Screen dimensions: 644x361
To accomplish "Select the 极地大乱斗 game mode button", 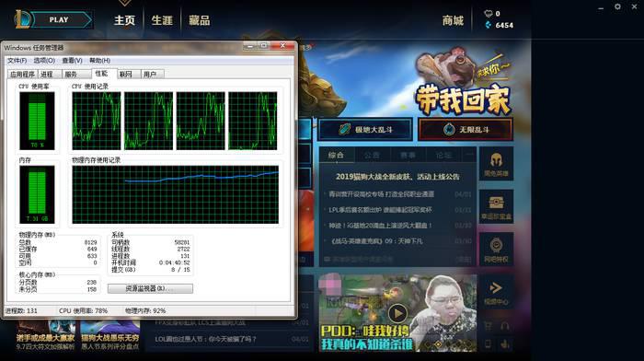I will 365,130.
